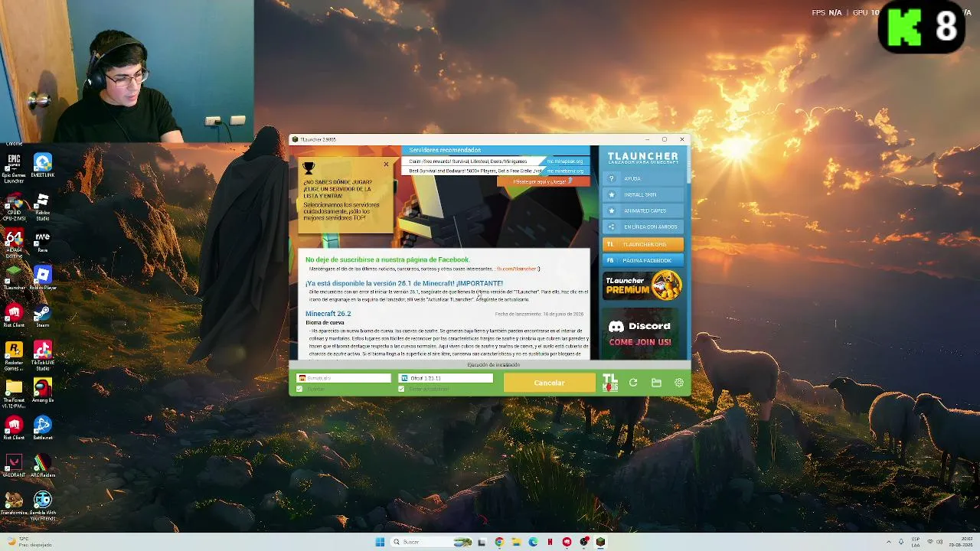Open the TL Mods icon
The image size is (980, 551).
[610, 383]
